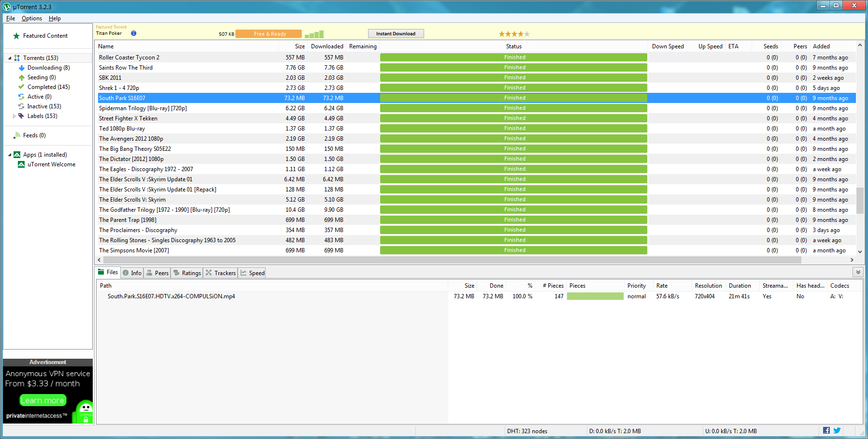The image size is (868, 439).
Task: Click the upload speed status bar entry
Action: point(731,431)
